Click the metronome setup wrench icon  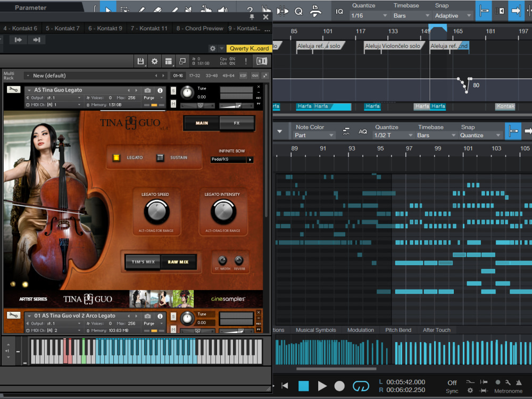click(508, 383)
